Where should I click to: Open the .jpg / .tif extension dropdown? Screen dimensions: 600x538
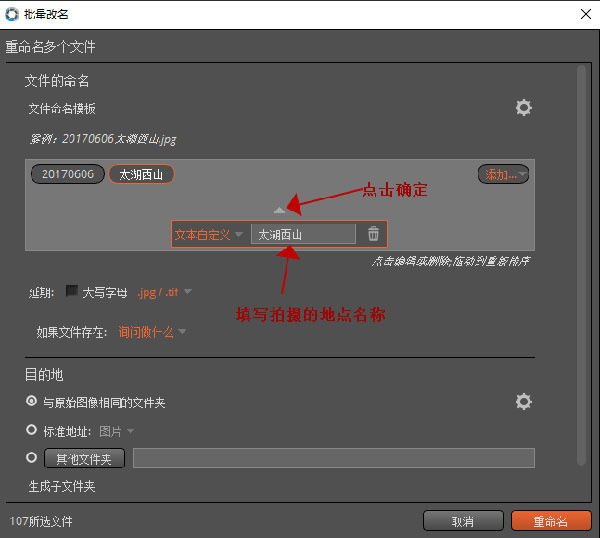164,293
